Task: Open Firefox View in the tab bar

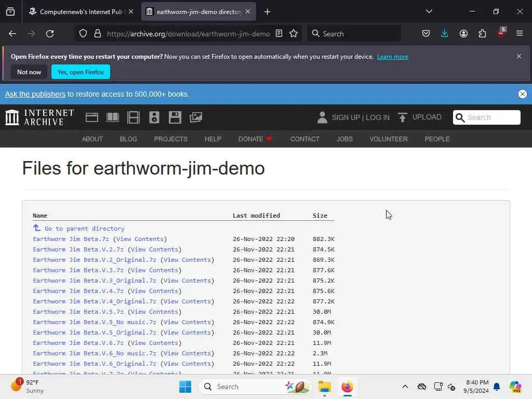Action: click(10, 12)
